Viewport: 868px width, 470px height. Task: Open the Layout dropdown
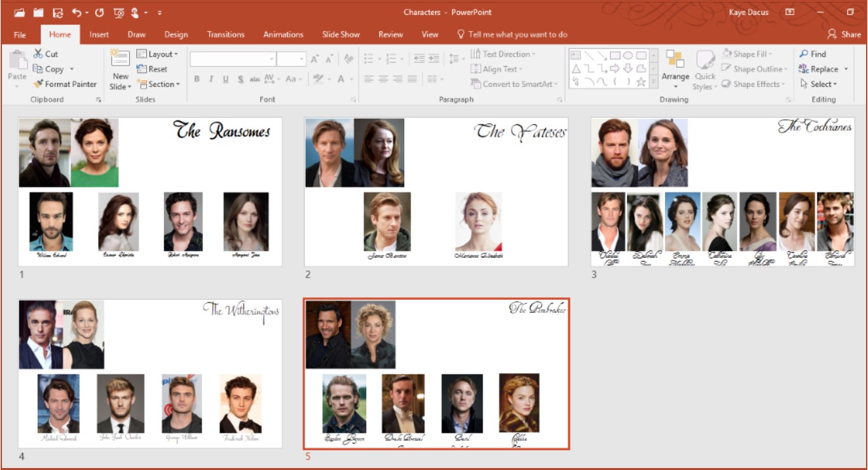click(x=157, y=54)
